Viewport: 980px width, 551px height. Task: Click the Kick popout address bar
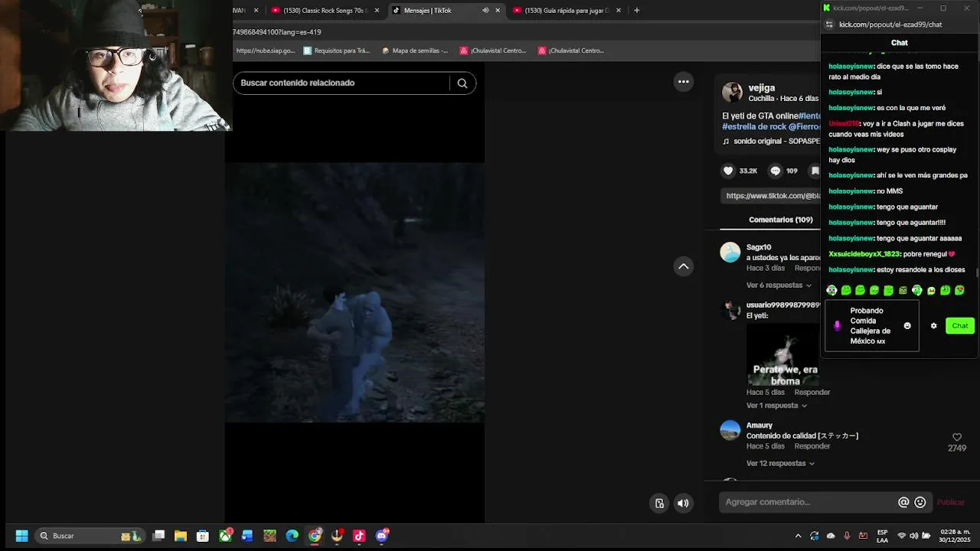tap(890, 24)
